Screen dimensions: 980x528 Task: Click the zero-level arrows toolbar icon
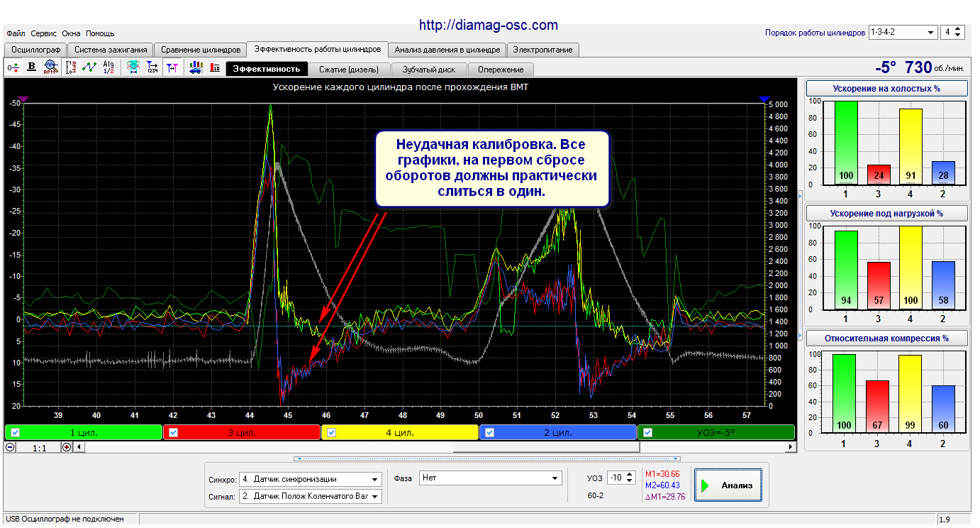coord(13,68)
